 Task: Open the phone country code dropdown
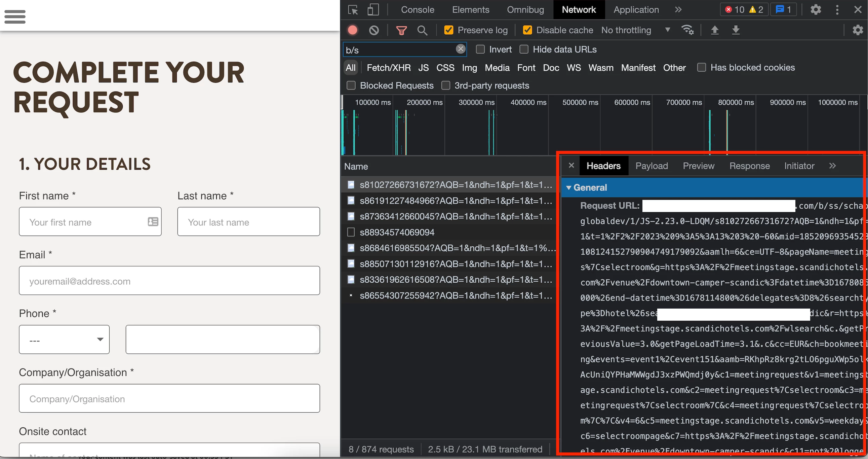click(64, 339)
